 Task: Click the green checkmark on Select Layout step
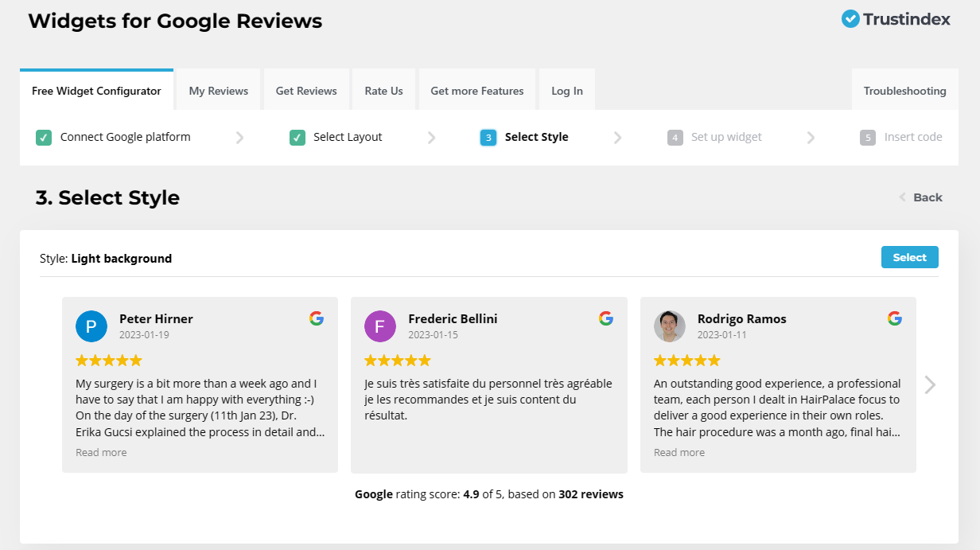[297, 137]
